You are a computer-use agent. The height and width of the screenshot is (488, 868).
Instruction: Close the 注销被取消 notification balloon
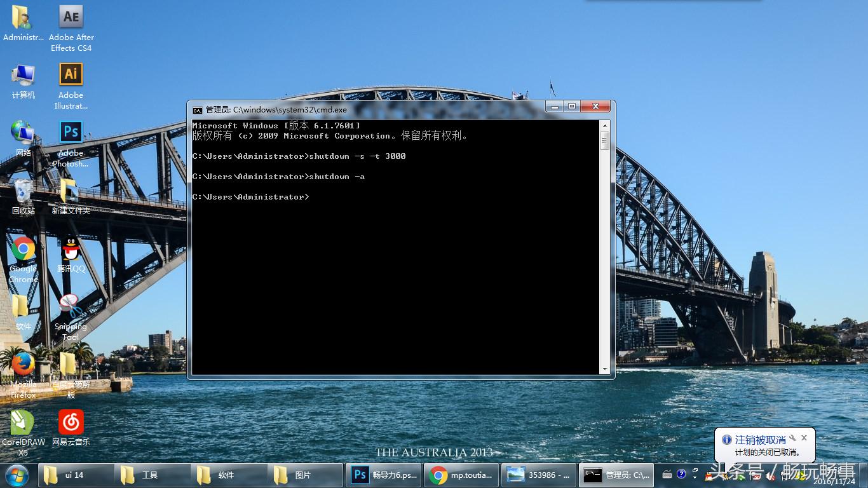804,438
